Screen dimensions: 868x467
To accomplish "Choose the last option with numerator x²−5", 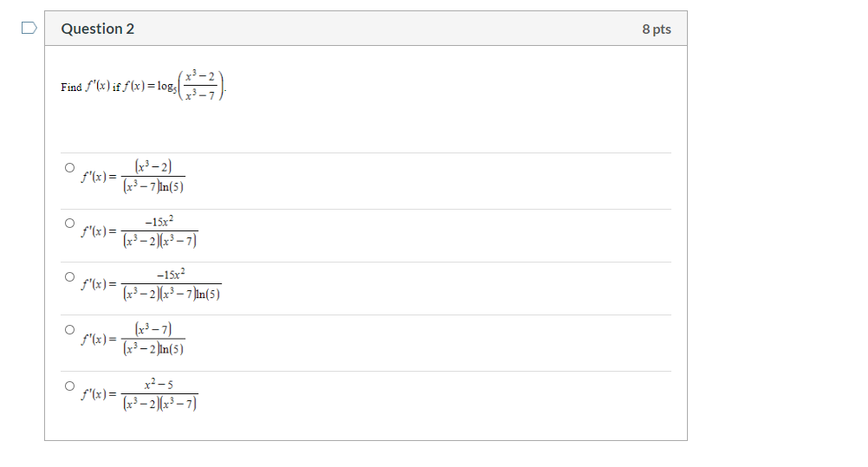I will [x=69, y=386].
